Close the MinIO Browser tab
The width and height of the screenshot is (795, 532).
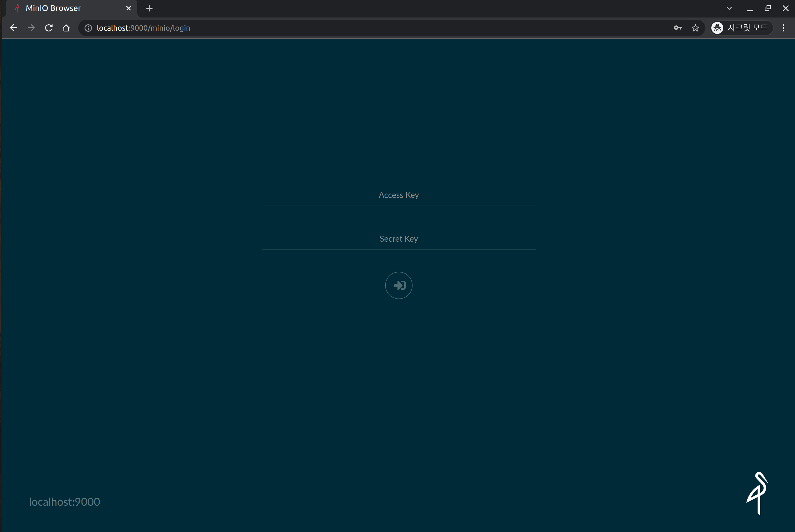click(x=129, y=8)
